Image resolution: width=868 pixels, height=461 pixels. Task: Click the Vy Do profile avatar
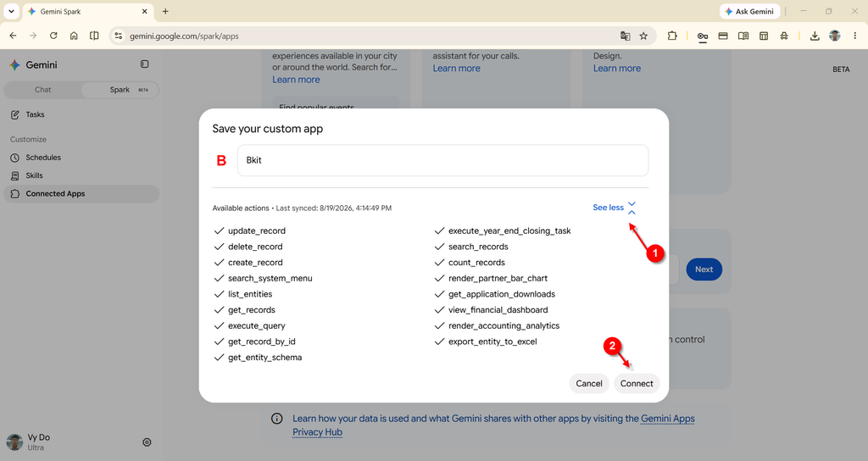[14, 442]
